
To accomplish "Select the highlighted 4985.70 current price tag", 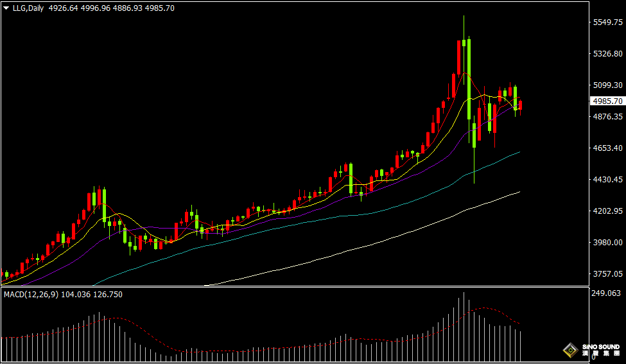I will [607, 101].
